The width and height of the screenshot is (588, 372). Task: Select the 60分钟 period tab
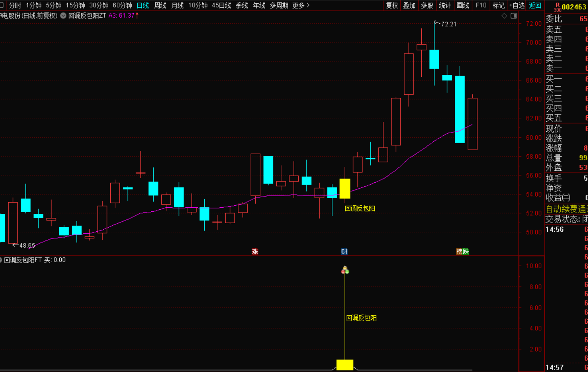click(x=122, y=5)
